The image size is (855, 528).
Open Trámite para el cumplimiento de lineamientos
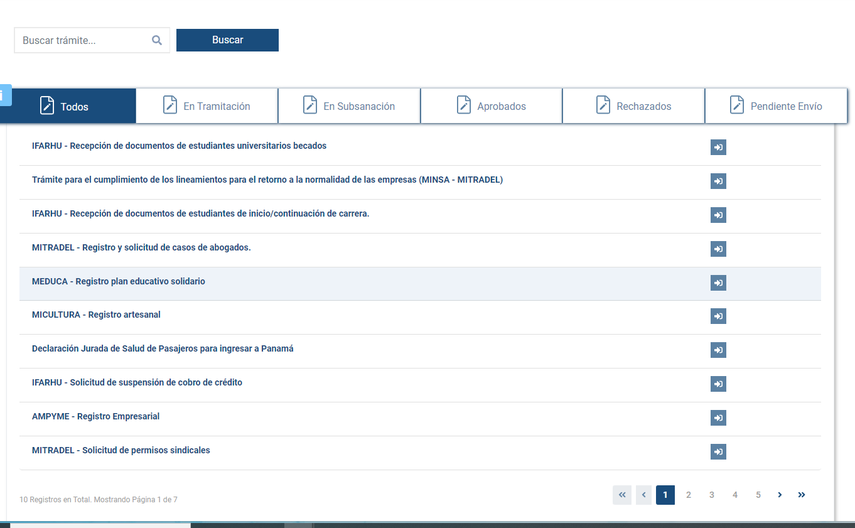click(267, 179)
